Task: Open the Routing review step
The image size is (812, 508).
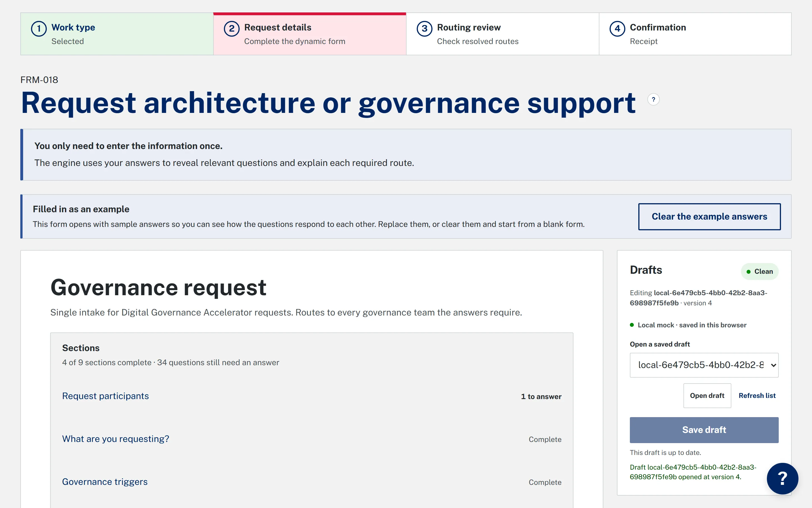Action: (502, 34)
